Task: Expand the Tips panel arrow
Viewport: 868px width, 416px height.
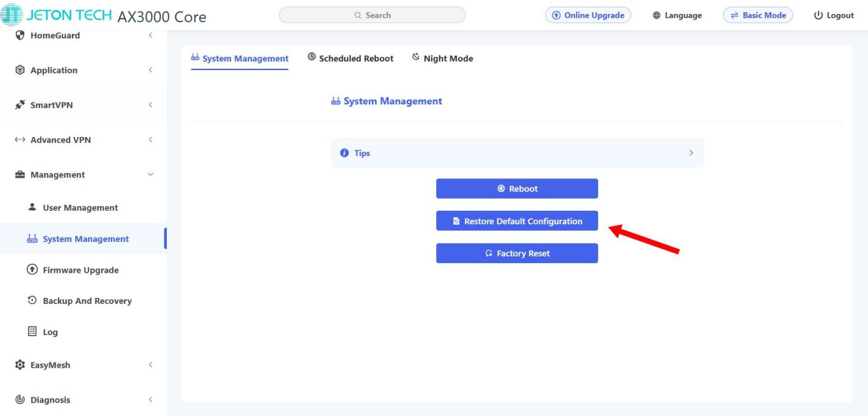Action: [691, 153]
